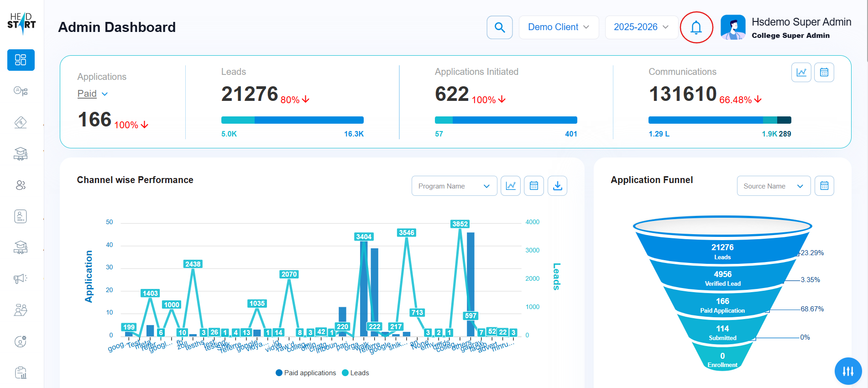Image resolution: width=868 pixels, height=388 pixels.
Task: Click the chart view icon in Communications card
Action: (x=801, y=72)
